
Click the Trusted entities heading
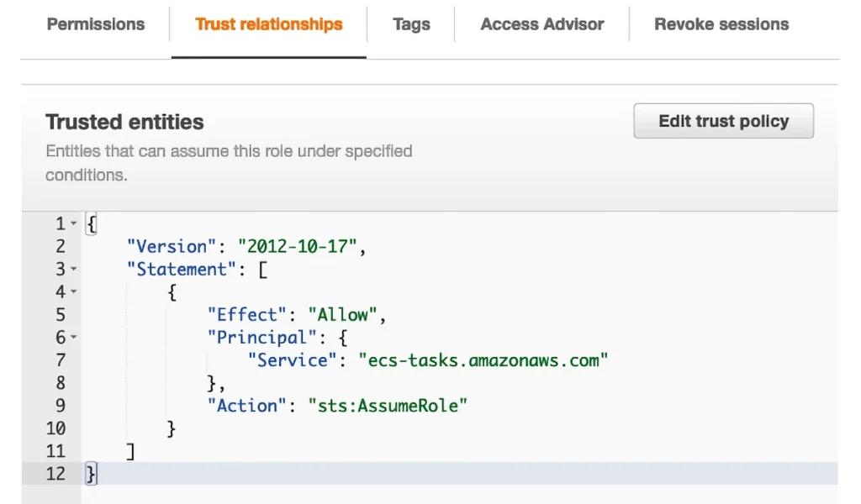coord(124,122)
